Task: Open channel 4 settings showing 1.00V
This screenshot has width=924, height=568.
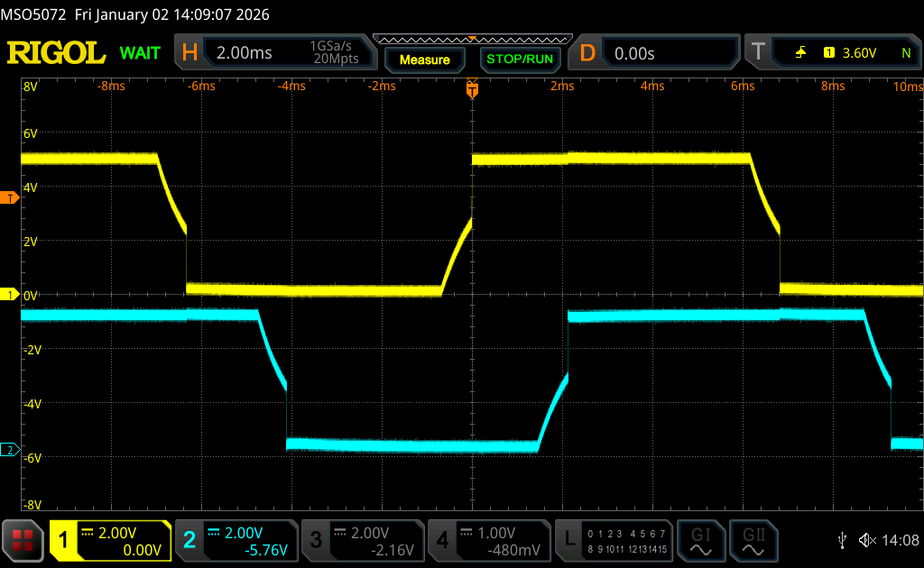Action: tap(489, 540)
